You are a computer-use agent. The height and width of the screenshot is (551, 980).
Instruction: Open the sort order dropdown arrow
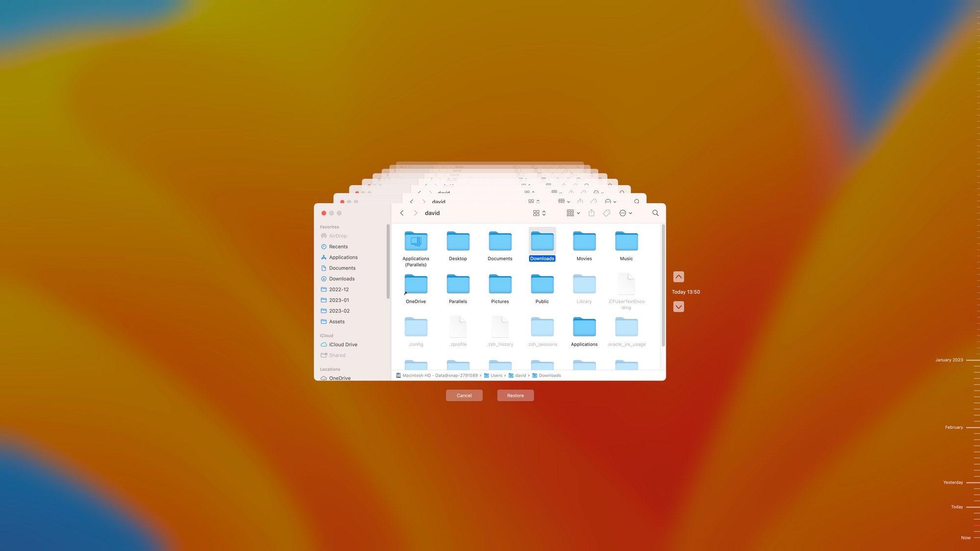(578, 213)
